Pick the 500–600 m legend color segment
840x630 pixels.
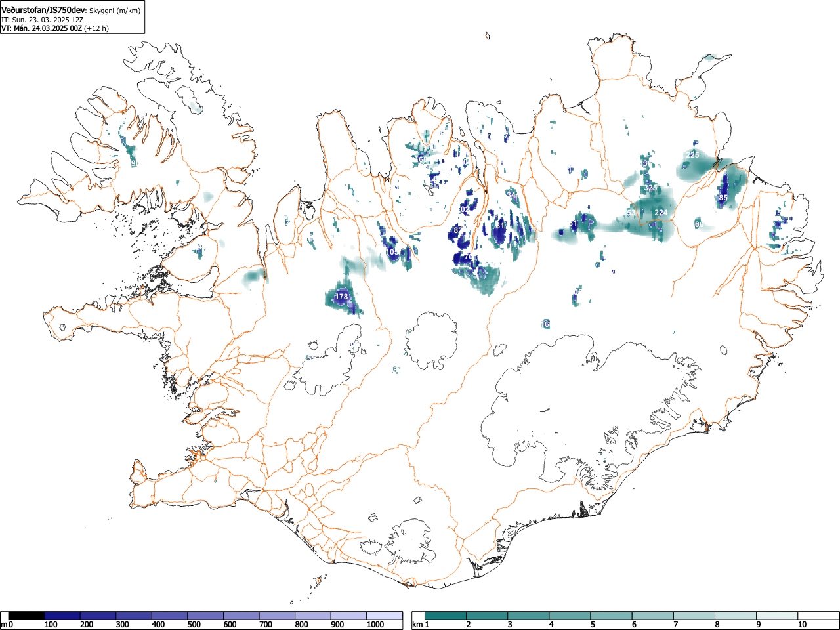[x=205, y=616]
